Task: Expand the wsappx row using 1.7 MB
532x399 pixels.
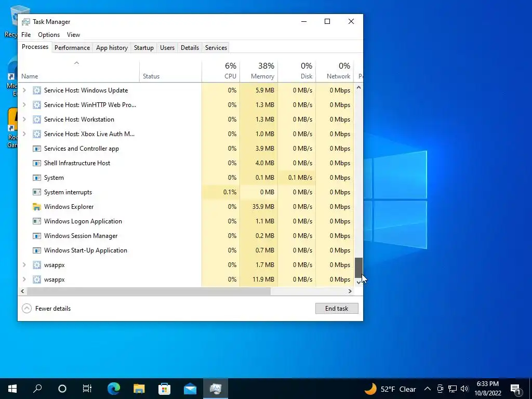Action: (x=24, y=265)
